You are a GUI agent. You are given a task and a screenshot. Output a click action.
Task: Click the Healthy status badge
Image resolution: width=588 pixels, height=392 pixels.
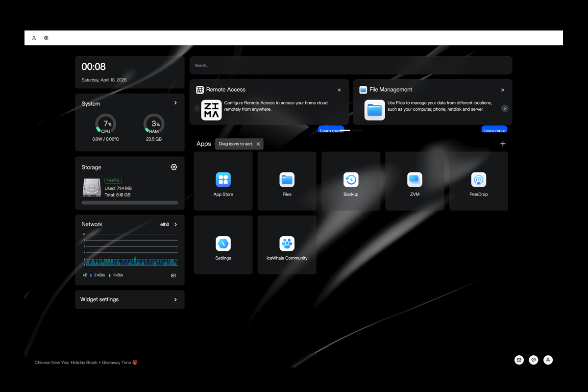click(x=113, y=180)
